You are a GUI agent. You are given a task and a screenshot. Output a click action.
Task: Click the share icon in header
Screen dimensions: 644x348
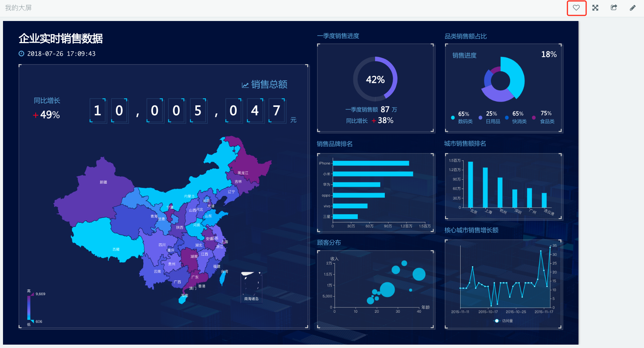pyautogui.click(x=614, y=7)
